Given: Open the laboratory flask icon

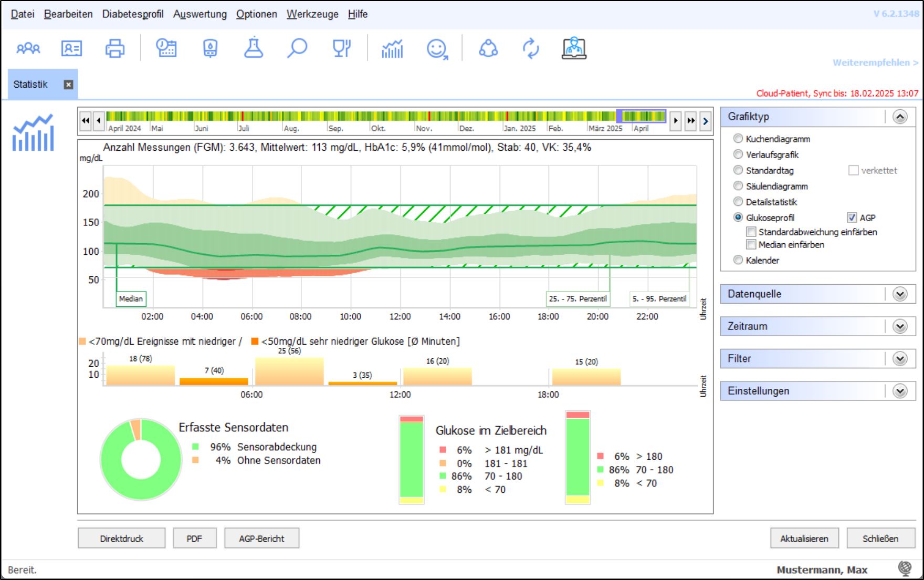Looking at the screenshot, I should 254,49.
